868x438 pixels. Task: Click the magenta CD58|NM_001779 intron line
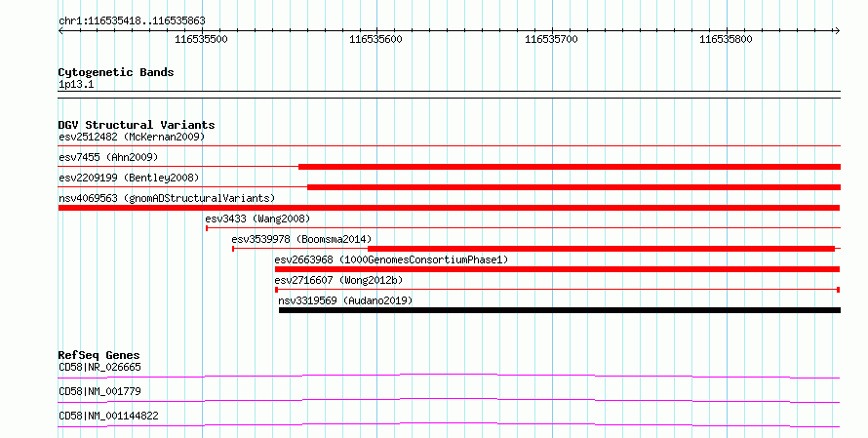(x=449, y=400)
